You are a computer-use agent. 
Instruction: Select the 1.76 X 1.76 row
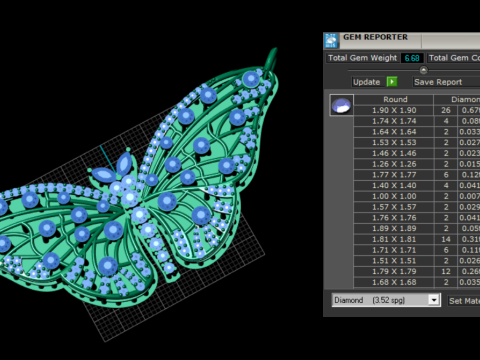coord(417,218)
